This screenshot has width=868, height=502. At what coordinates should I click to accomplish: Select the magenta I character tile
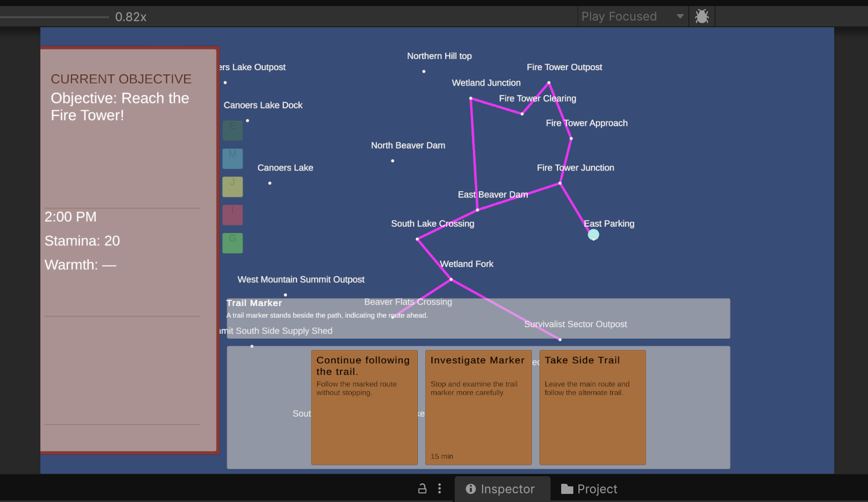tap(233, 215)
